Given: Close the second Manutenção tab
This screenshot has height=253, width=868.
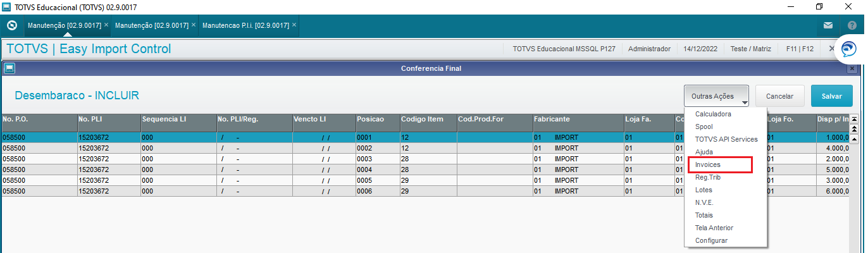Looking at the screenshot, I should pos(194,25).
